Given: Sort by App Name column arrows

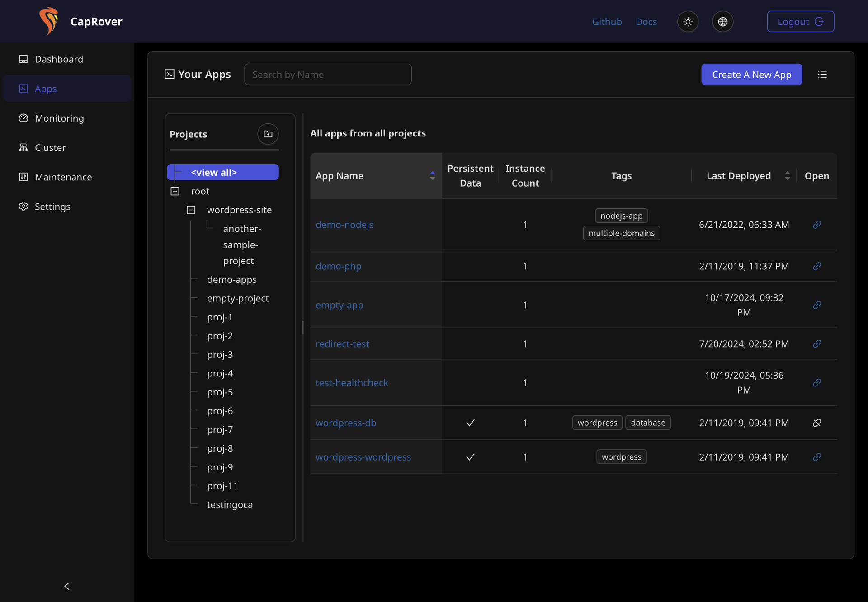Looking at the screenshot, I should [x=433, y=176].
